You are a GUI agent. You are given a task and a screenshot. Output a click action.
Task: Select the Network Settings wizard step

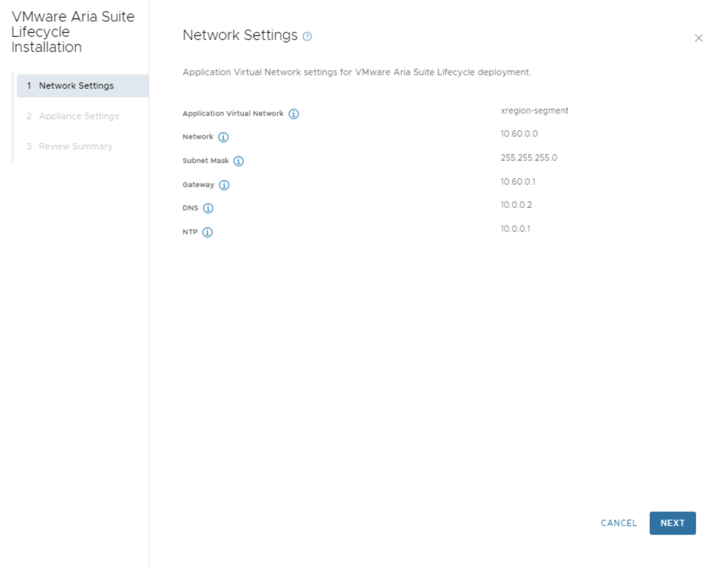tap(76, 86)
